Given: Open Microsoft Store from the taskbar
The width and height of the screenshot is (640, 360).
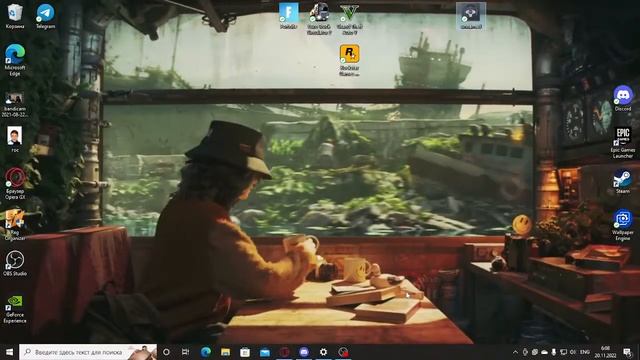Looking at the screenshot, I should click(245, 352).
